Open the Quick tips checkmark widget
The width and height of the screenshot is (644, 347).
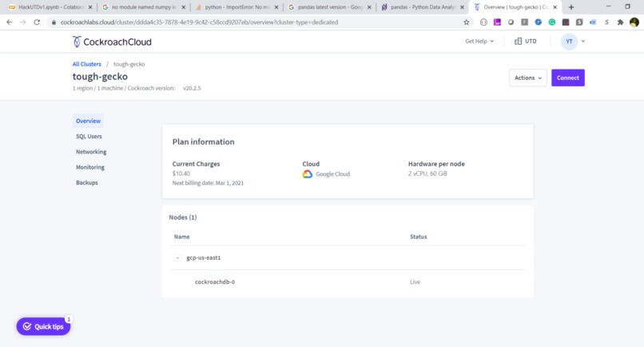click(x=43, y=326)
